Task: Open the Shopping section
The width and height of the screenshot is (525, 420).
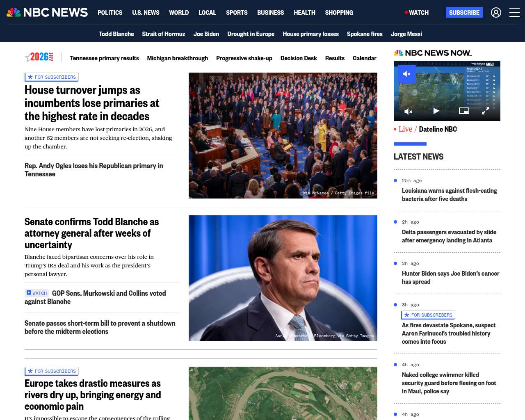Action: click(x=339, y=13)
